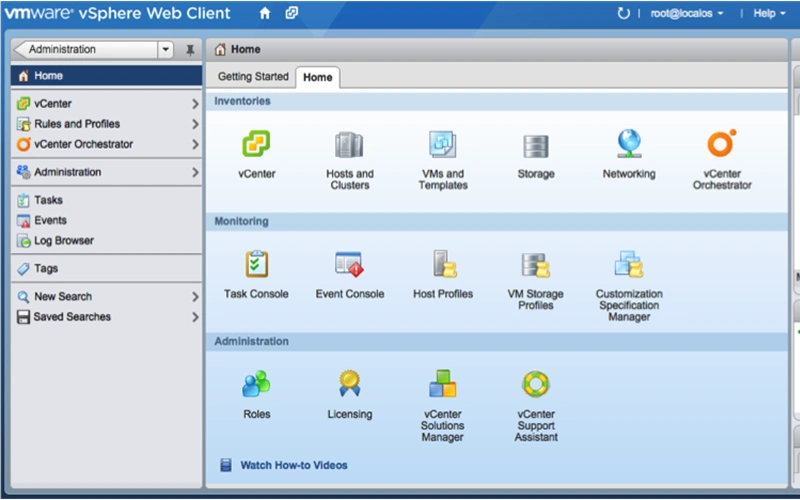This screenshot has height=500, width=800.
Task: Click the home icon in top header
Action: coord(265,13)
